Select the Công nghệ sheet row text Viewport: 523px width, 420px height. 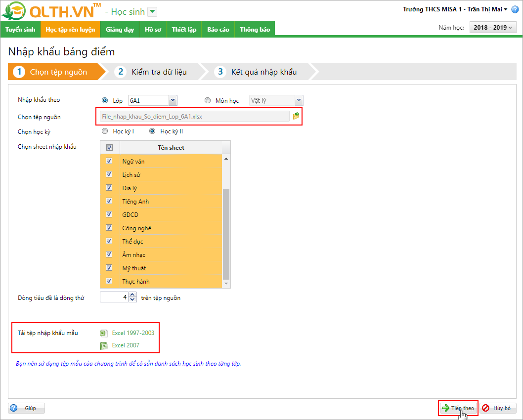click(x=136, y=228)
